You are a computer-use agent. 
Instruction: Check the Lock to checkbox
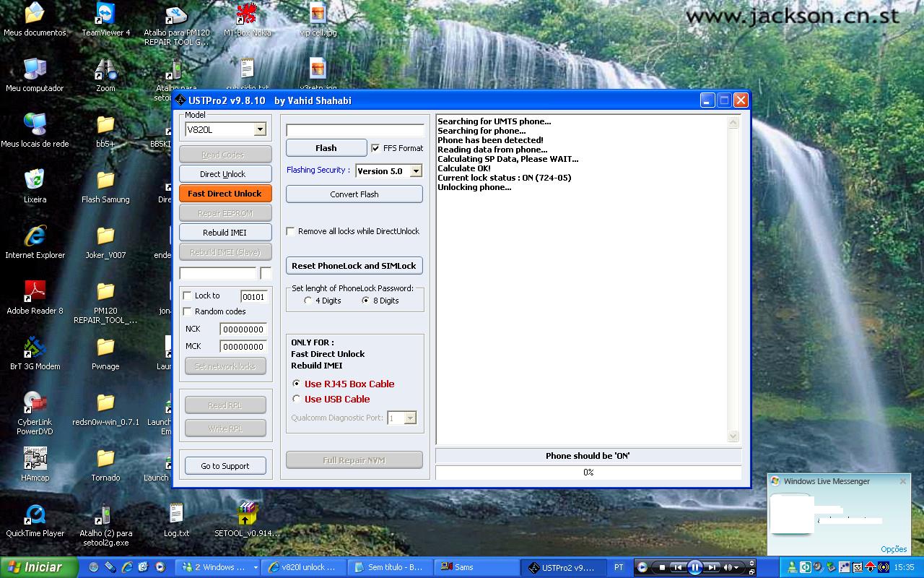coord(188,296)
